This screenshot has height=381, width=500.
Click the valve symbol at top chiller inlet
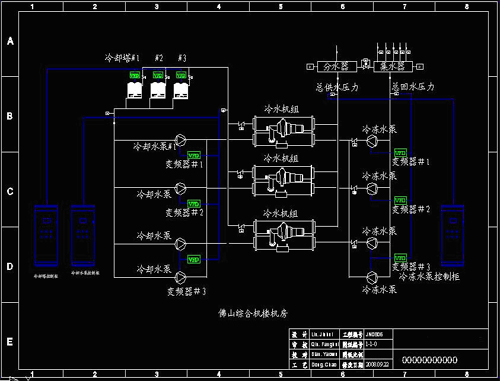[x=242, y=126]
